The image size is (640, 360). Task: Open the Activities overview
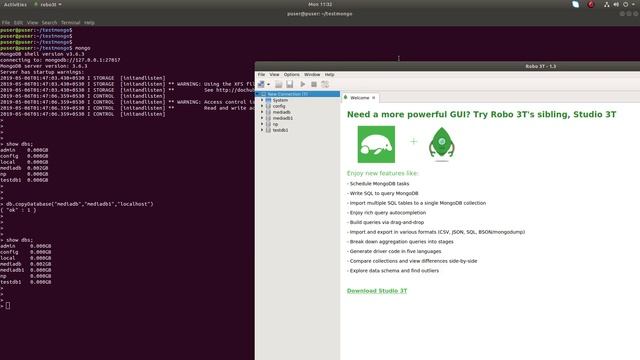click(x=15, y=4)
